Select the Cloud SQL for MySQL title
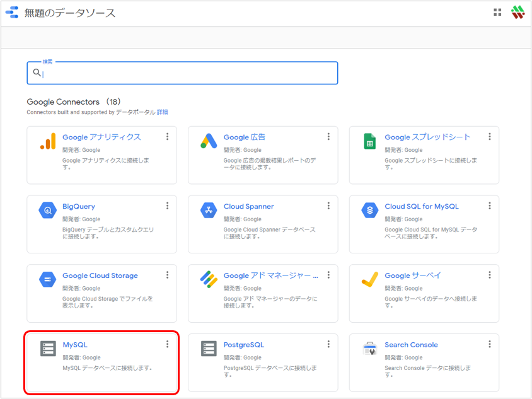This screenshot has height=399, width=532. coord(422,206)
